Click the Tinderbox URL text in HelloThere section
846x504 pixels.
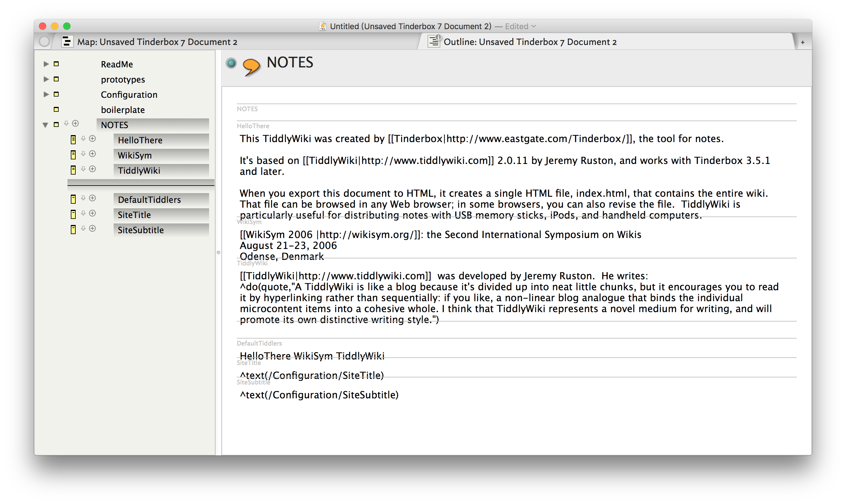[x=537, y=138]
